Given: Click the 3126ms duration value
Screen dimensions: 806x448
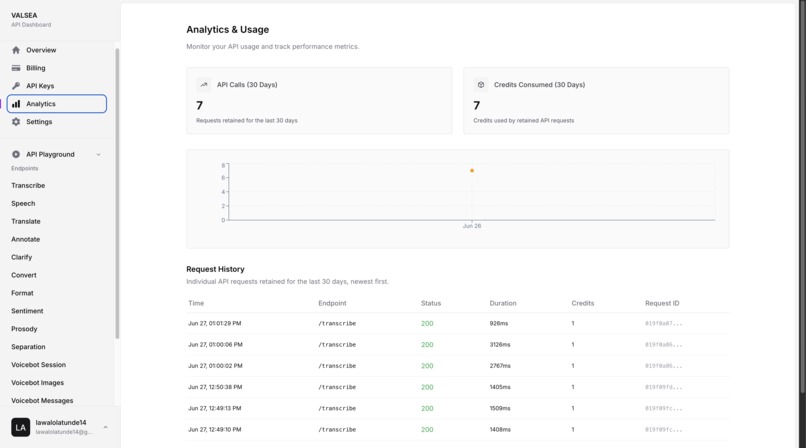Looking at the screenshot, I should 500,345.
